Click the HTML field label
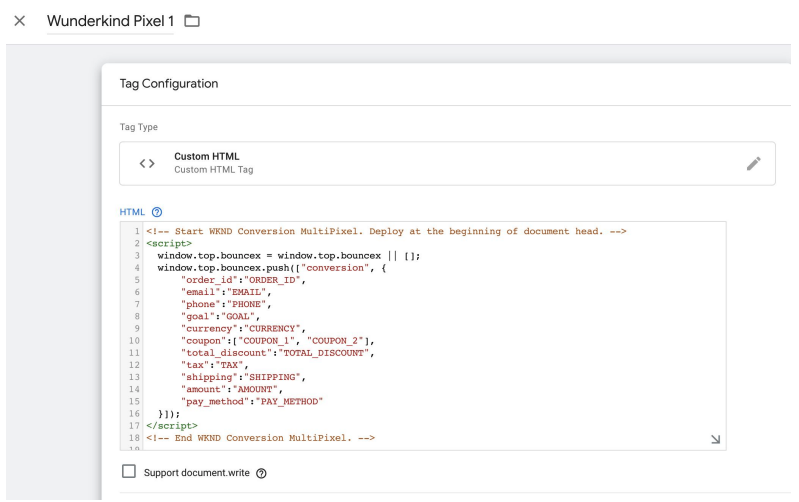 132,212
